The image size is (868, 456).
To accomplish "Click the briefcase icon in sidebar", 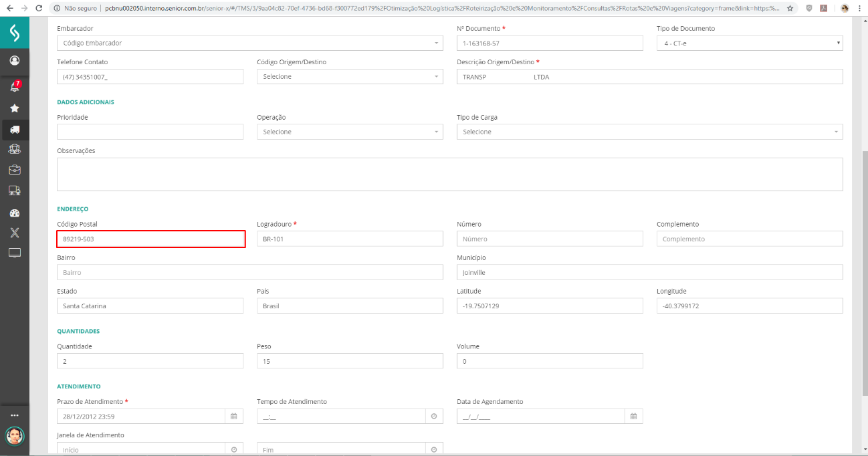I will [14, 170].
